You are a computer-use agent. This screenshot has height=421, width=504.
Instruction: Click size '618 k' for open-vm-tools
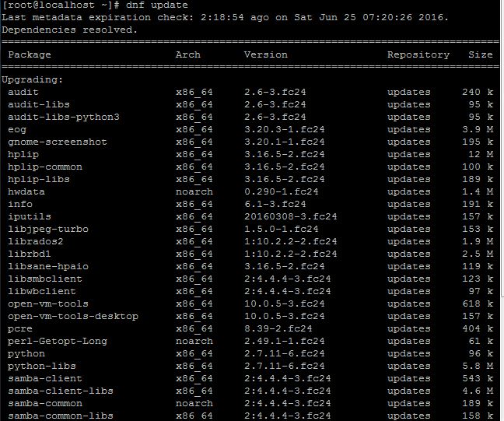478,304
